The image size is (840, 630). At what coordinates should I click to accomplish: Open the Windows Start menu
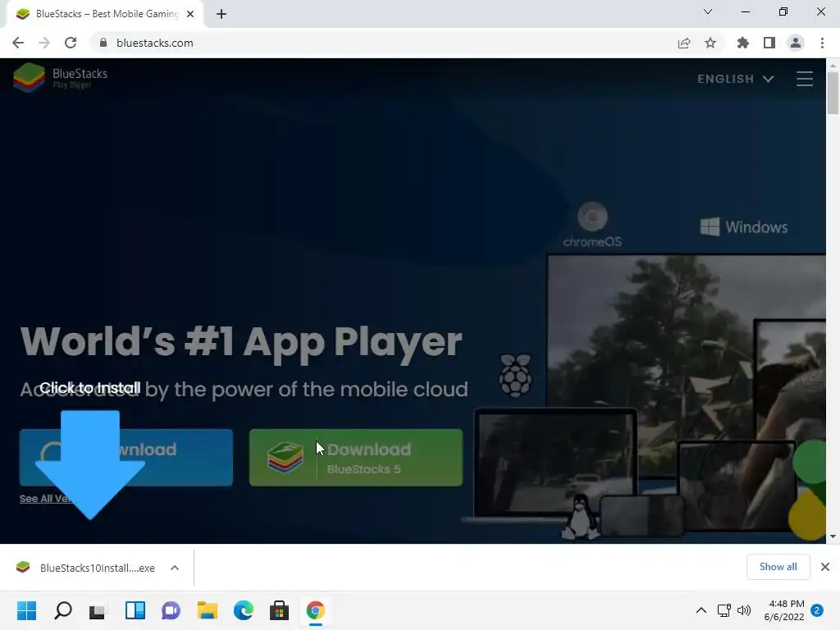[27, 610]
